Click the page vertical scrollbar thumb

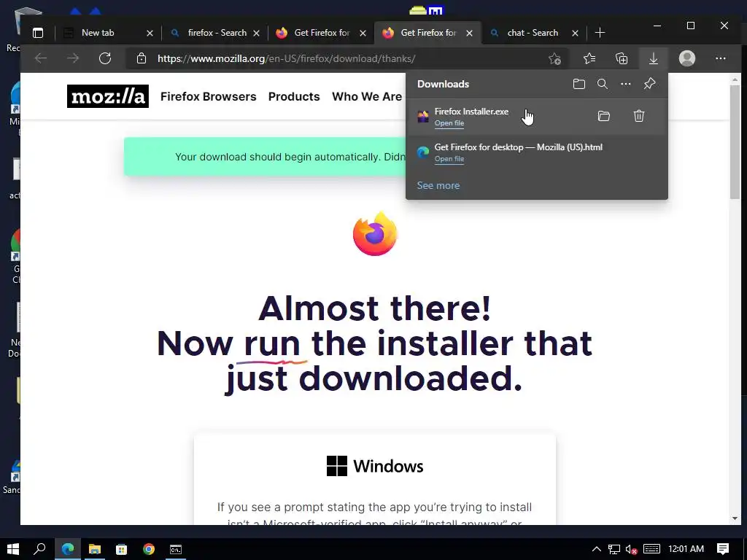pos(735,142)
